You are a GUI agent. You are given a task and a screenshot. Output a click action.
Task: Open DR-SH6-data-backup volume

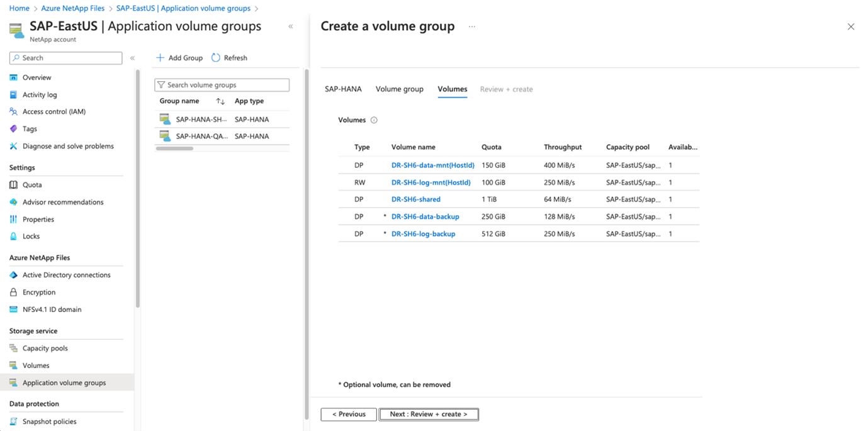pyautogui.click(x=426, y=216)
